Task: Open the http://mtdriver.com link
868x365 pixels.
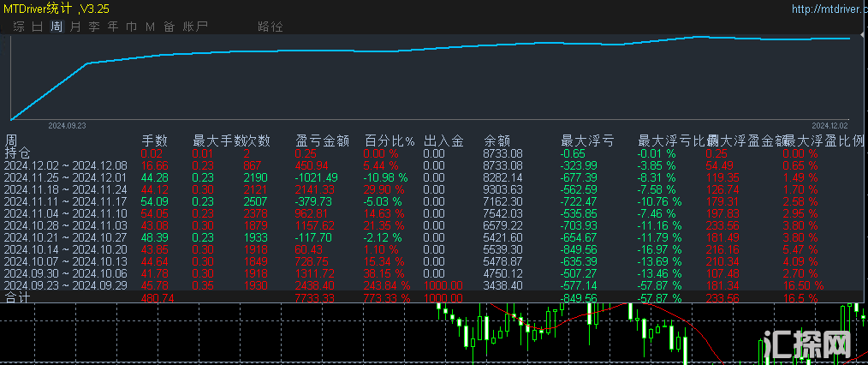Action: (x=823, y=9)
